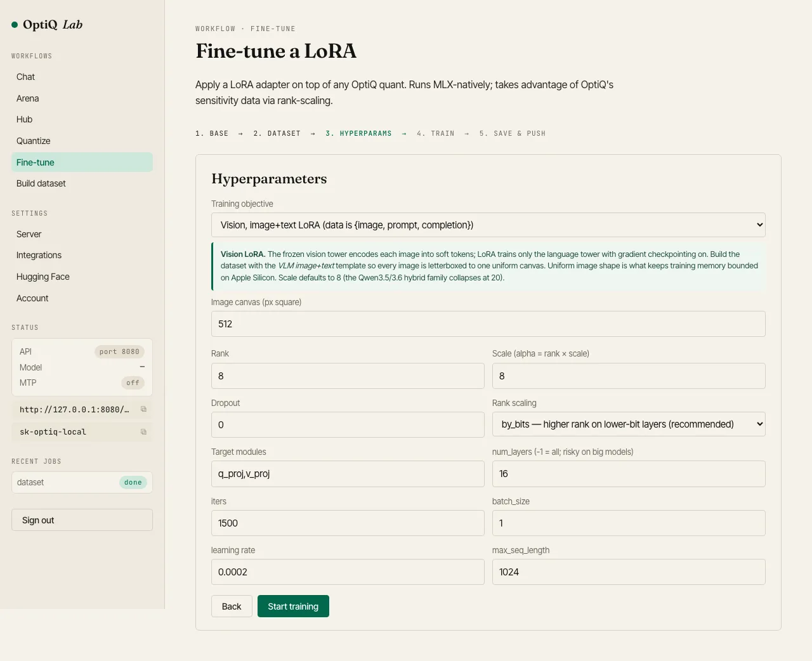Jump to step 1 Base

[212, 134]
